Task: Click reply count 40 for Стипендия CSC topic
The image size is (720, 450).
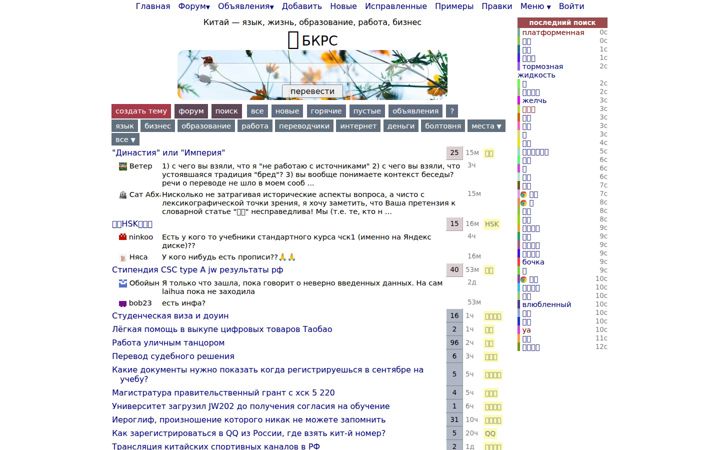Action: click(x=455, y=270)
